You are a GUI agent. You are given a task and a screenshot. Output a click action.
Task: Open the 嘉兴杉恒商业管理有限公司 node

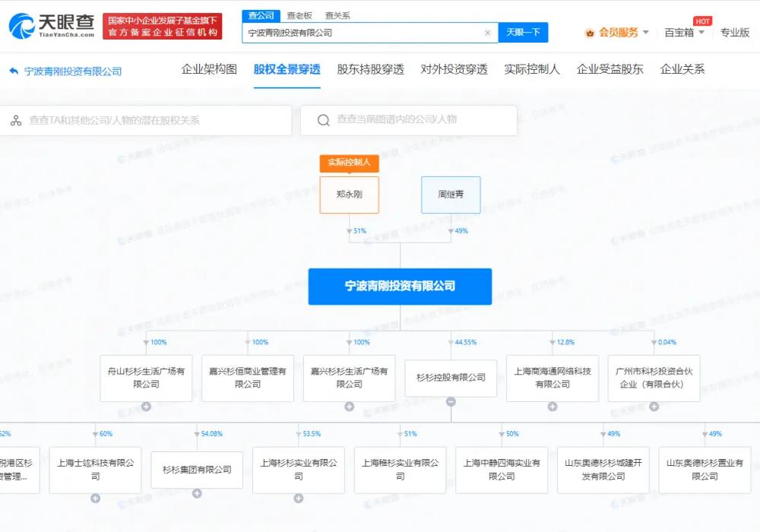[248, 378]
